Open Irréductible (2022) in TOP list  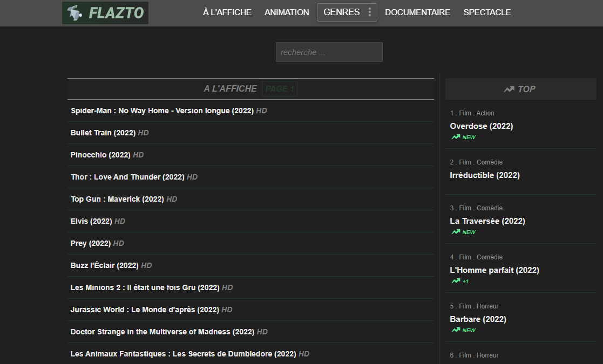click(485, 175)
